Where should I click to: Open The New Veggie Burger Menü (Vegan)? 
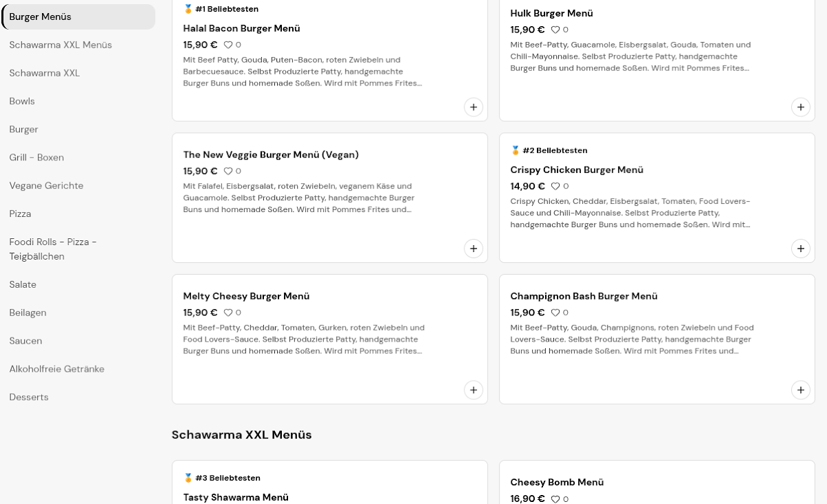(271, 155)
